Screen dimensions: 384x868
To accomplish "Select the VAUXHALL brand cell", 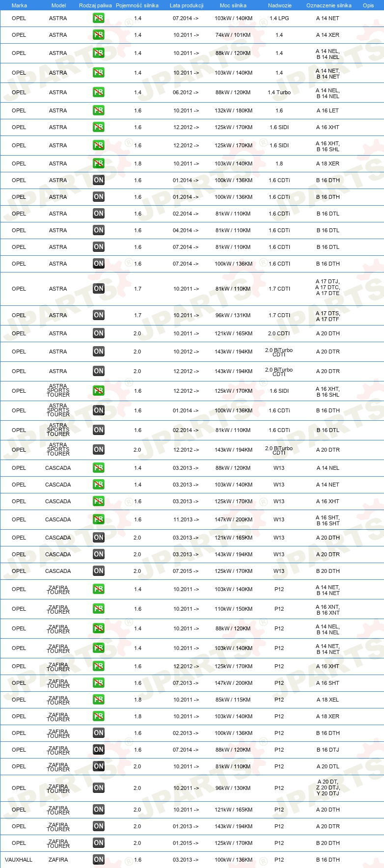I will pos(19,860).
